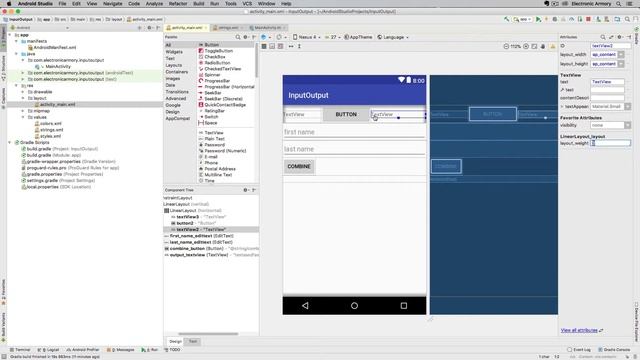Expand the mipmap folder
The image size is (640, 360).
(23, 111)
